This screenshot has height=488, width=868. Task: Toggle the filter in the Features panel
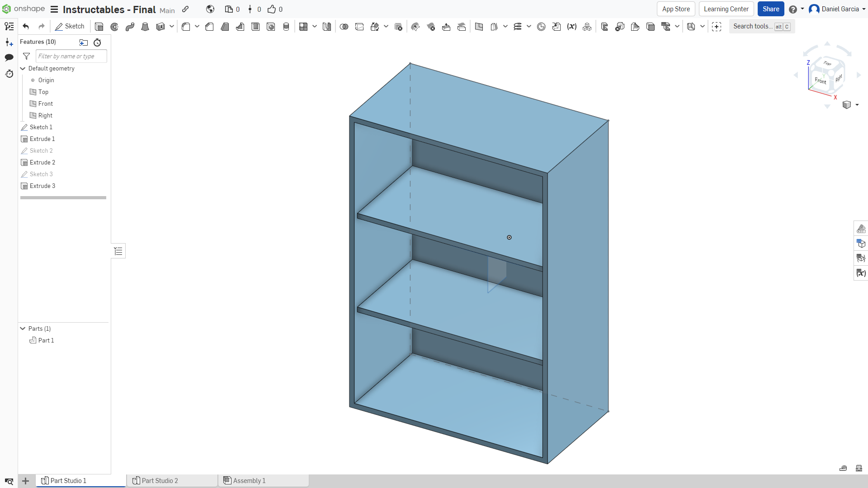click(26, 56)
